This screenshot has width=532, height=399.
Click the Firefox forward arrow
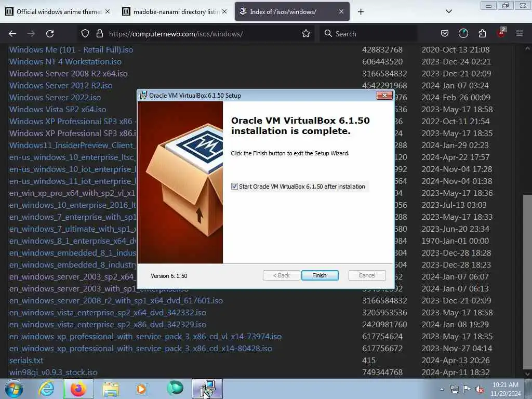(31, 34)
